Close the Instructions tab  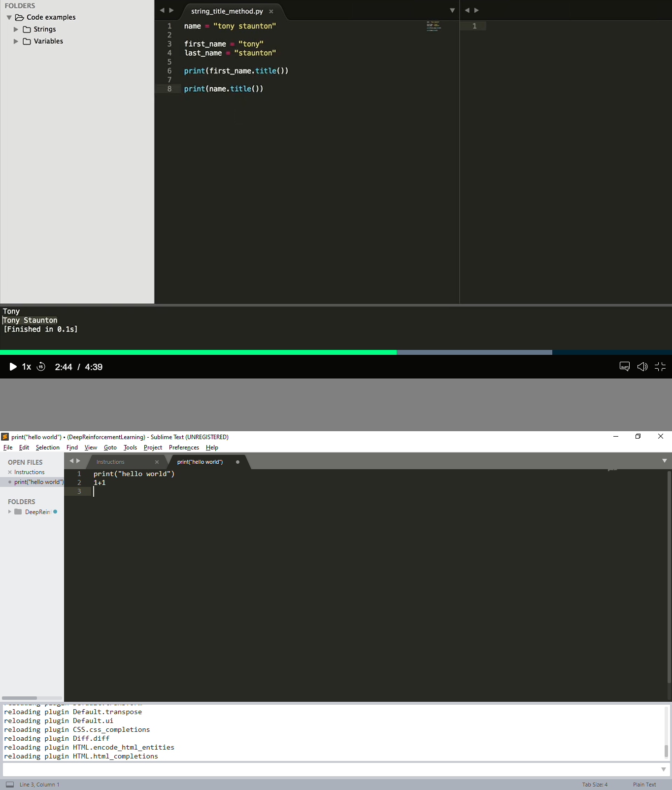click(x=157, y=462)
